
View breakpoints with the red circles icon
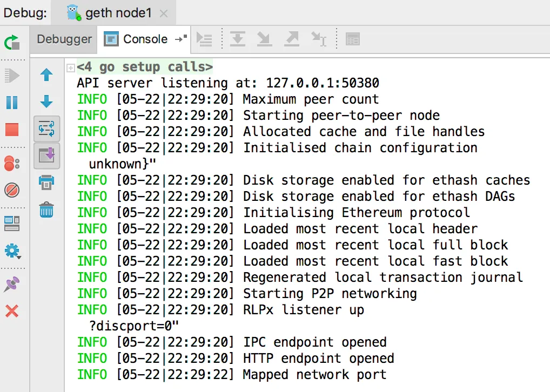12,163
